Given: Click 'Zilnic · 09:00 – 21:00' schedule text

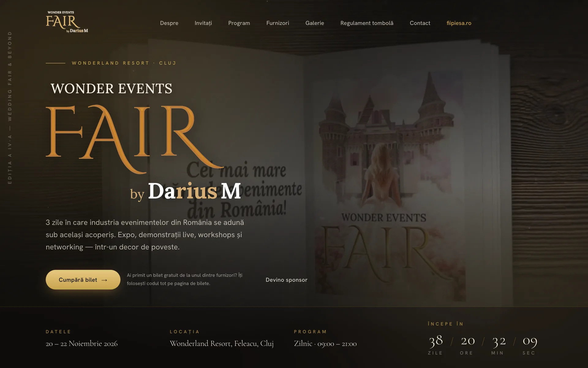Looking at the screenshot, I should (x=325, y=343).
